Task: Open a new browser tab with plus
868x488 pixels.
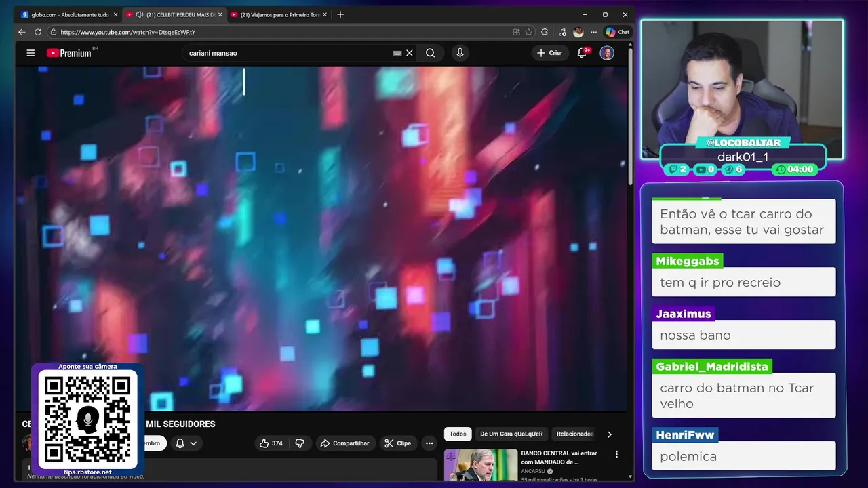Action: pyautogui.click(x=340, y=14)
